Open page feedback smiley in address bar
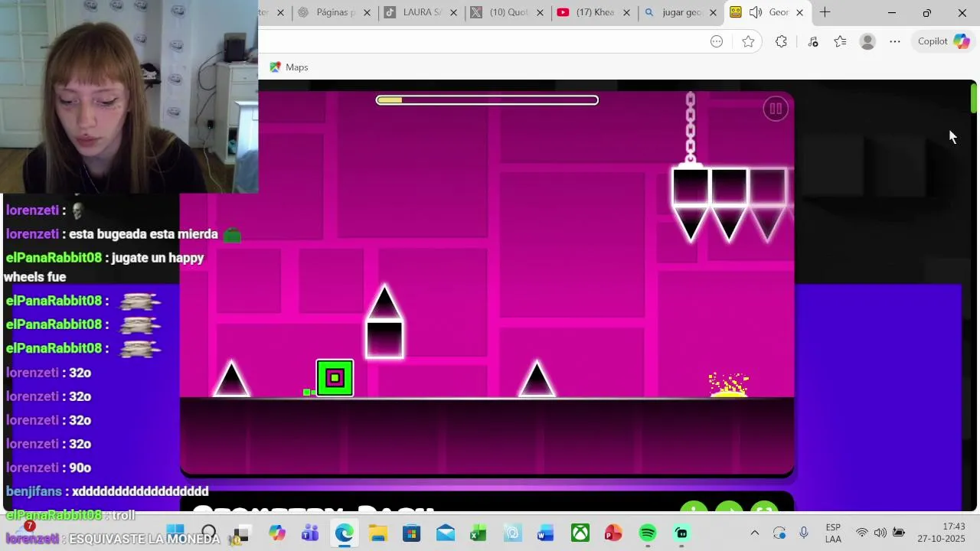Image resolution: width=980 pixels, height=551 pixels. 717,41
